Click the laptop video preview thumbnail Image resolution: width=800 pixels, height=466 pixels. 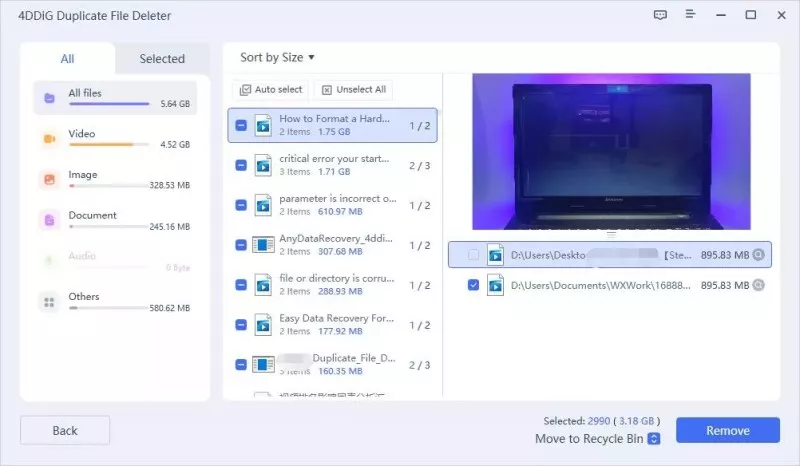tap(610, 154)
